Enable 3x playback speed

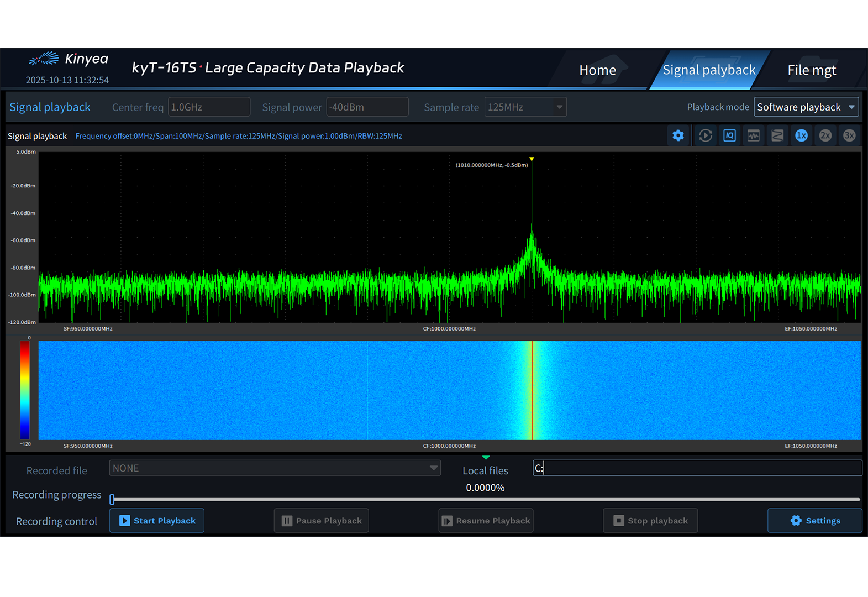[x=849, y=135]
